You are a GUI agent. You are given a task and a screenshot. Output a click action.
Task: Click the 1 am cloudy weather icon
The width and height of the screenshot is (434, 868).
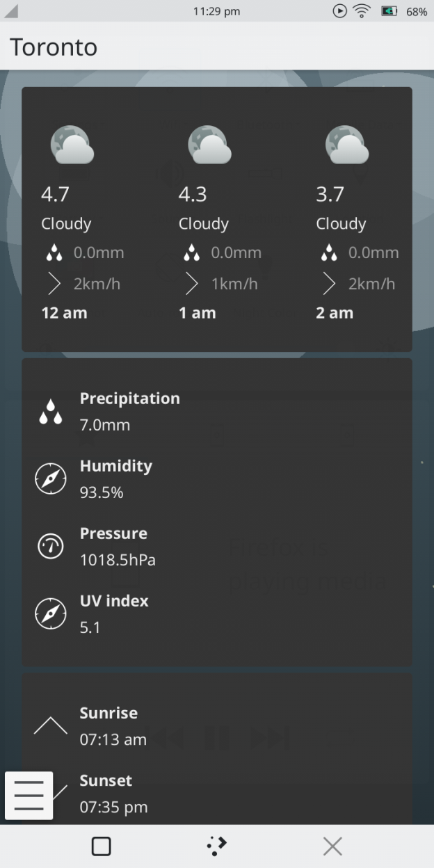coord(209,145)
